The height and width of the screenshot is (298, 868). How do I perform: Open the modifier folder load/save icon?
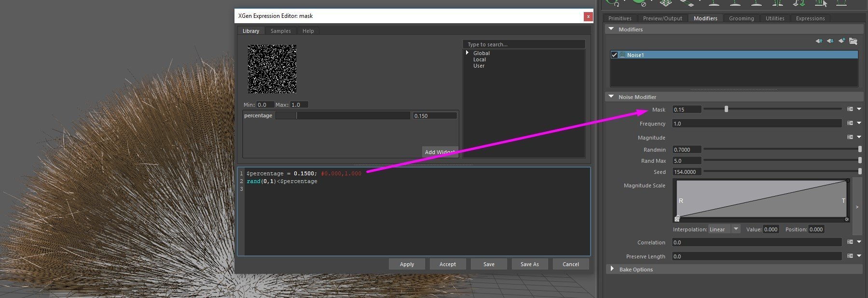click(x=853, y=41)
